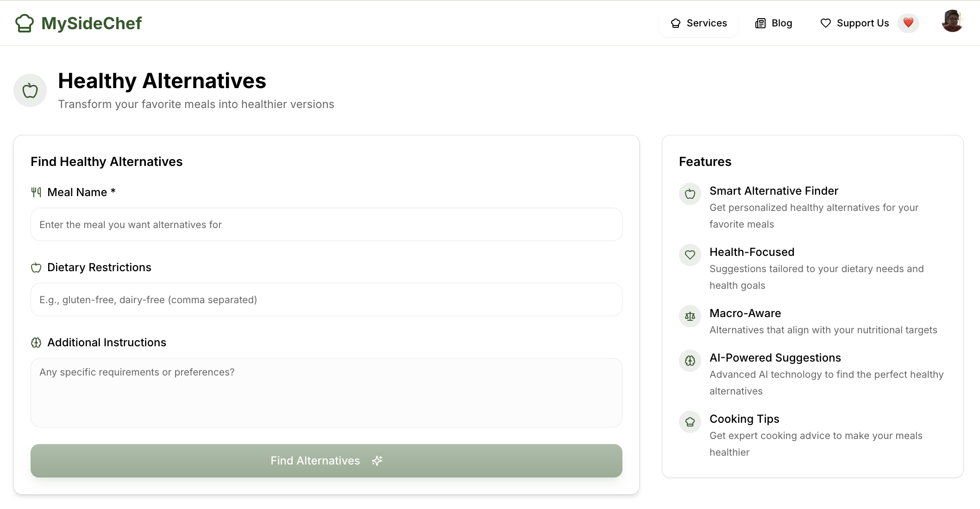
Task: Click the brain icon beside Additional Instructions
Action: 36,343
